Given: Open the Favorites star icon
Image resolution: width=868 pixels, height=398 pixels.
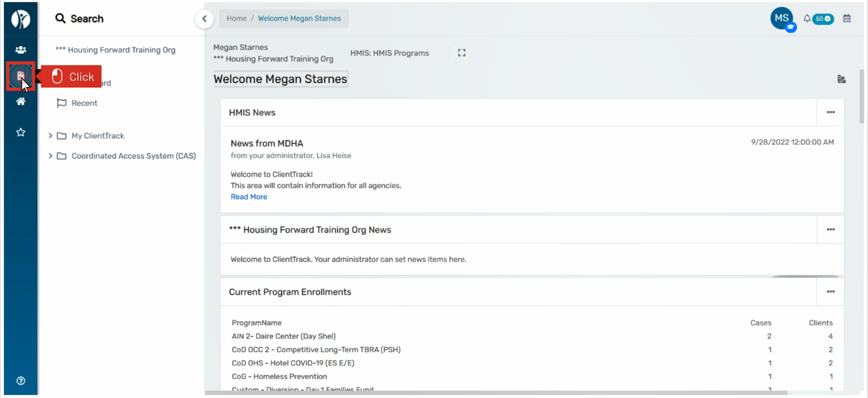Looking at the screenshot, I should 20,132.
